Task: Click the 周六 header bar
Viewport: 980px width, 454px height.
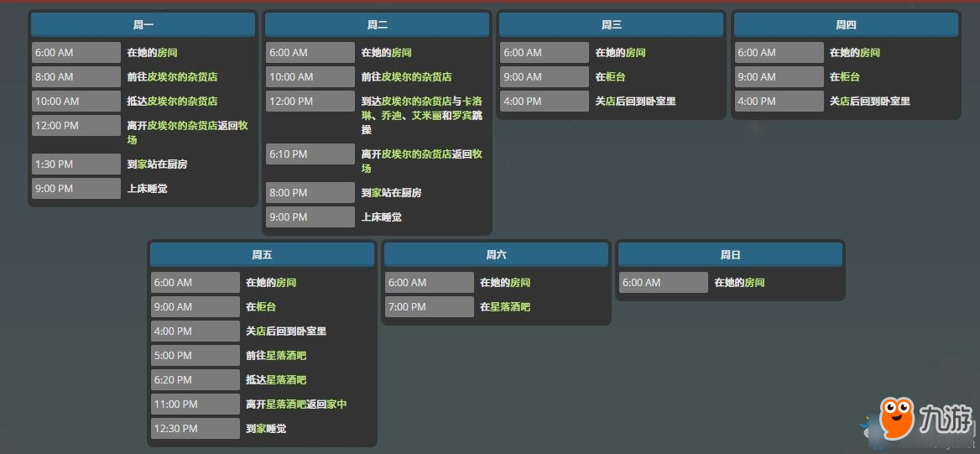Action: pyautogui.click(x=496, y=255)
